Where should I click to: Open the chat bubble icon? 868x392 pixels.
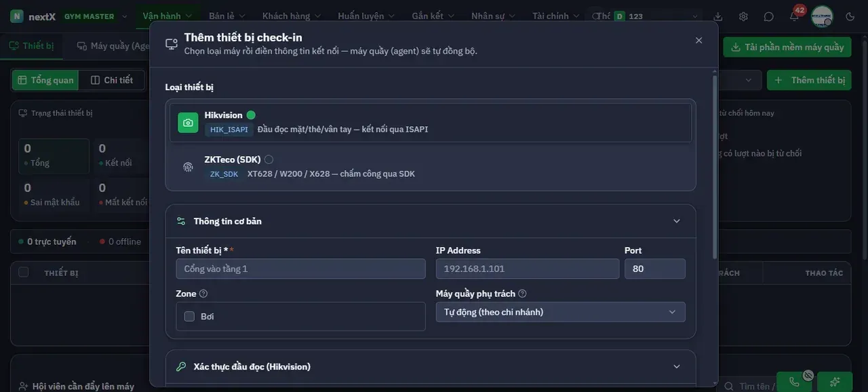coord(768,16)
